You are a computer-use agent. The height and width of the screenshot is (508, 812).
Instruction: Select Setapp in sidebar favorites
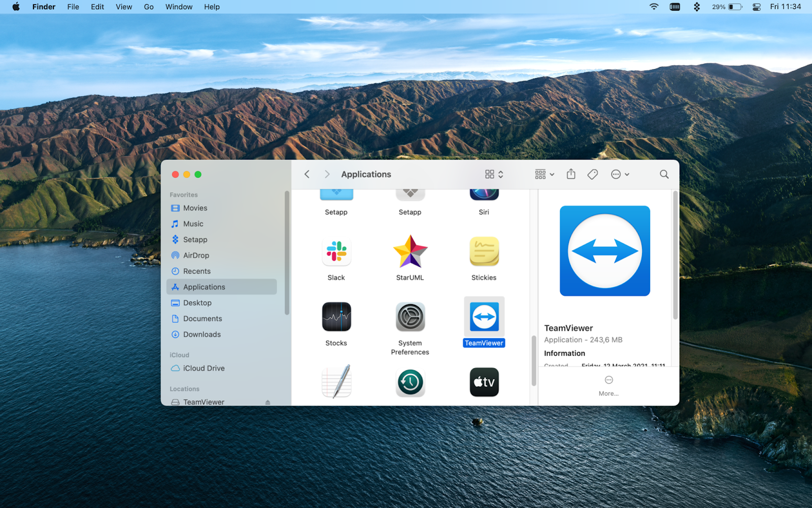(x=222, y=240)
